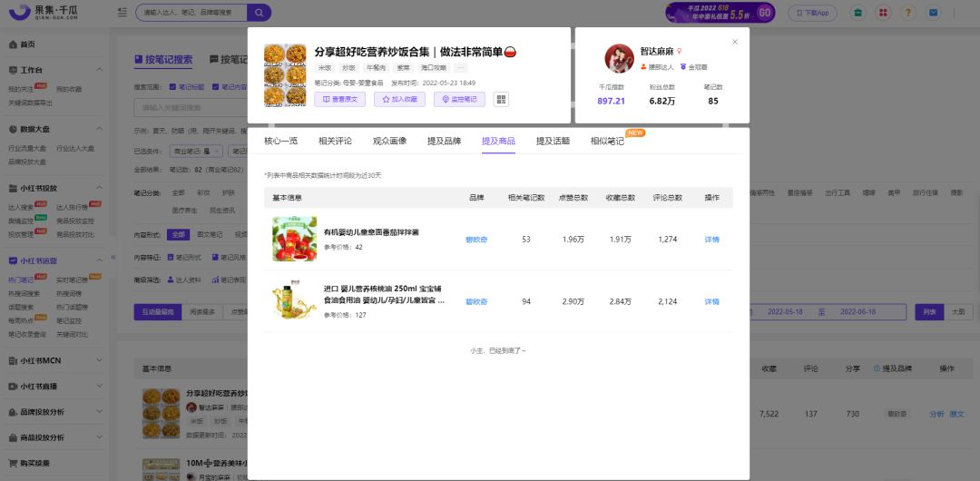The width and height of the screenshot is (980, 481).
Task: Switch to the 提及话题 tab
Action: pyautogui.click(x=553, y=142)
